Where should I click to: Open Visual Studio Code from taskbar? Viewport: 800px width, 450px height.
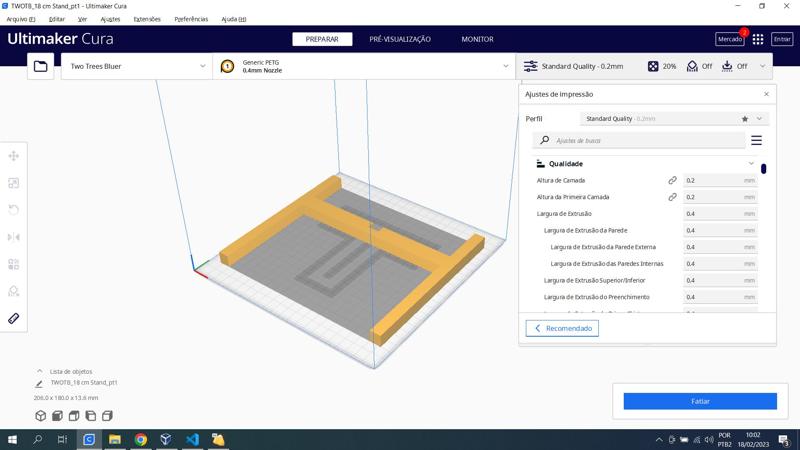(192, 439)
